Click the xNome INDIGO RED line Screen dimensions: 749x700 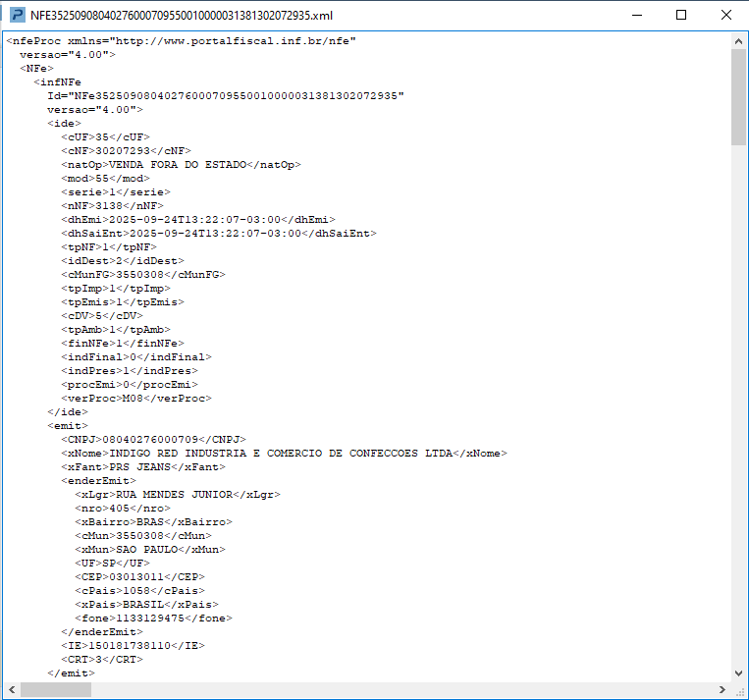tap(284, 454)
